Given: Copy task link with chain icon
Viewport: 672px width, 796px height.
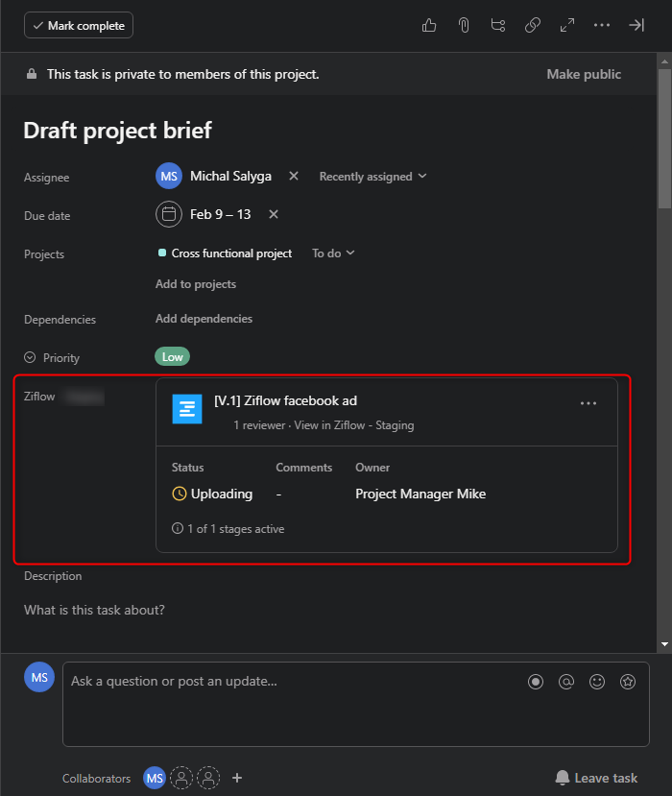Looking at the screenshot, I should pos(533,26).
